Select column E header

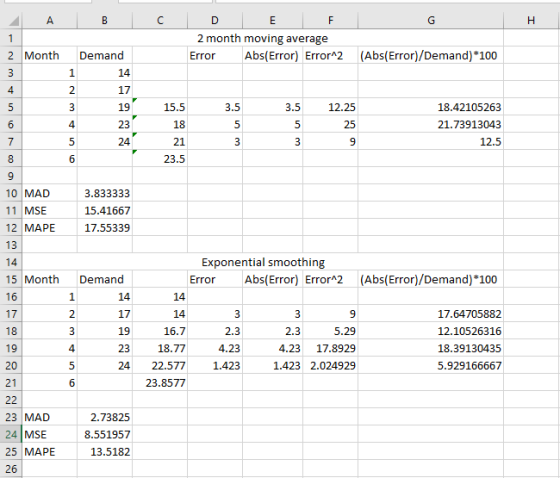(272, 21)
